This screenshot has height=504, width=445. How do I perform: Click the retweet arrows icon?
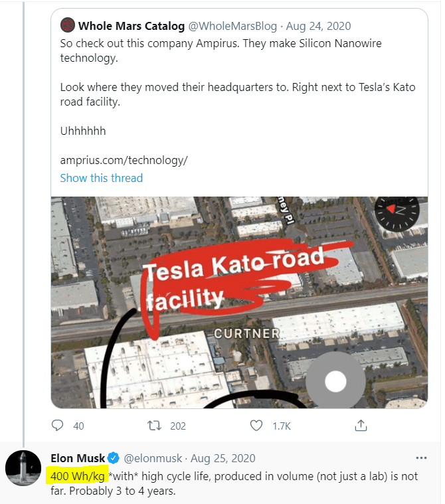(155, 426)
